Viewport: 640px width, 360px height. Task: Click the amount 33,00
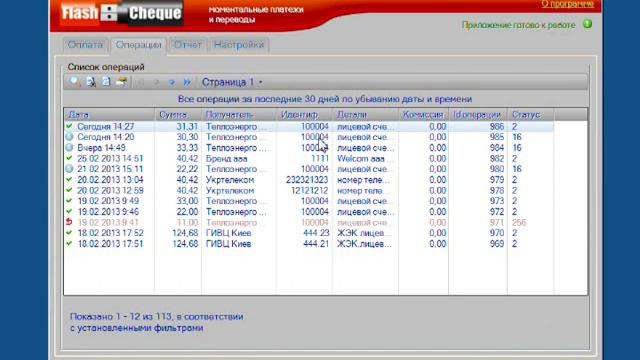187,201
